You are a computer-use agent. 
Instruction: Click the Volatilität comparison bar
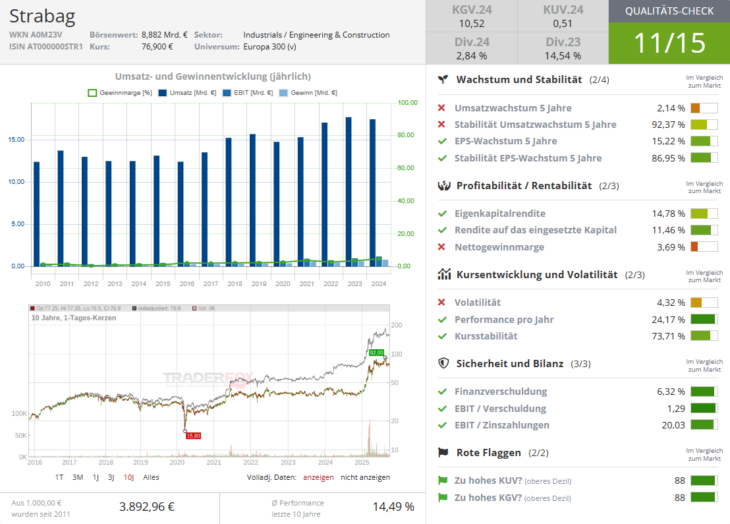point(704,302)
